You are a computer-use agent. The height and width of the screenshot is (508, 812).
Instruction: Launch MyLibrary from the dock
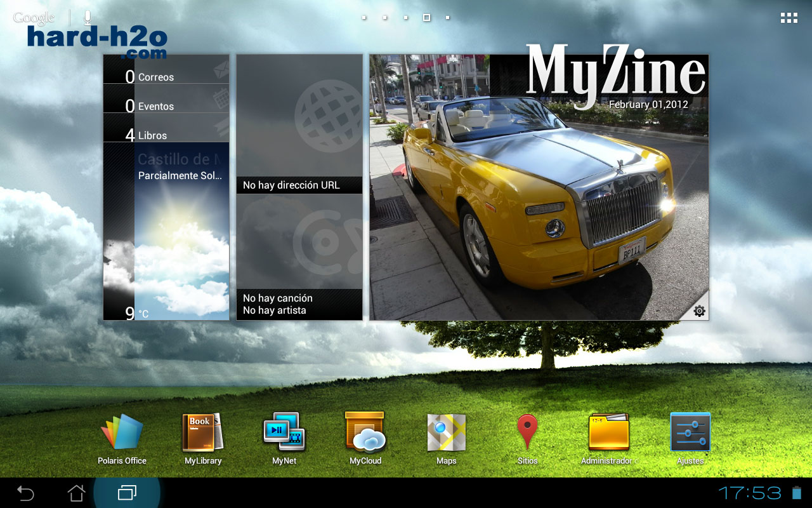coord(203,439)
